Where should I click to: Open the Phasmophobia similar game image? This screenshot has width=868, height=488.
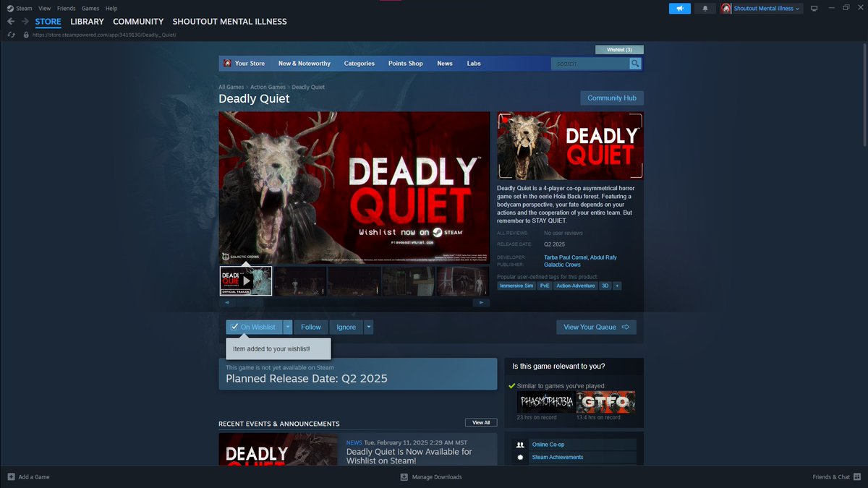[546, 402]
